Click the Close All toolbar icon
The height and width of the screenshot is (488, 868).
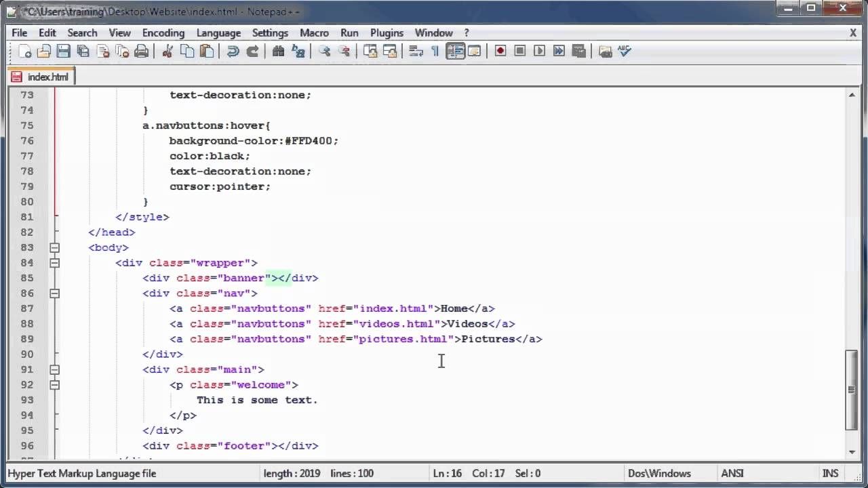click(122, 52)
